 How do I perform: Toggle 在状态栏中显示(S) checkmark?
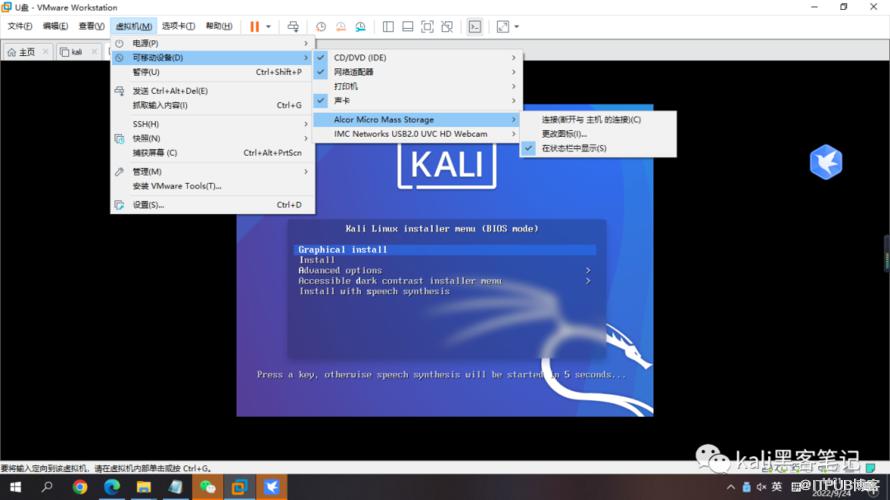528,148
